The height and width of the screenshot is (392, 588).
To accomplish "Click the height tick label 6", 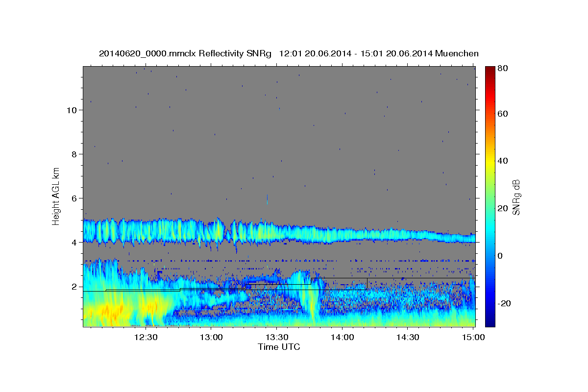I will click(x=74, y=198).
